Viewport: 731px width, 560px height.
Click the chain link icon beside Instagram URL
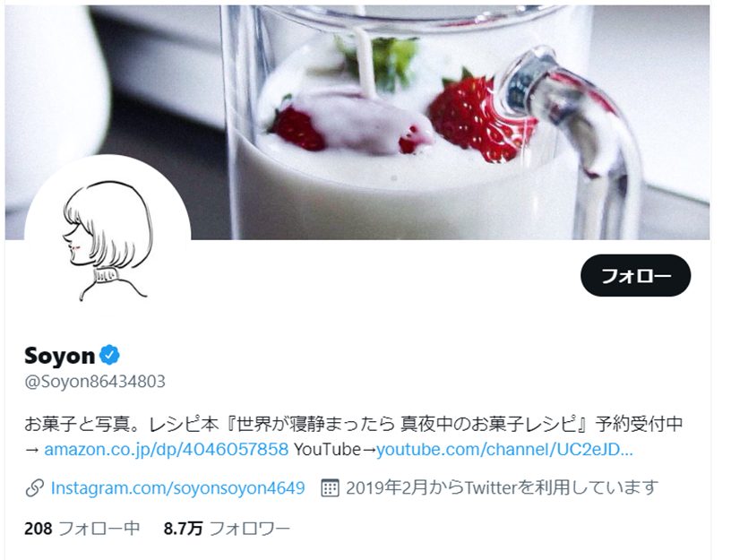click(35, 487)
